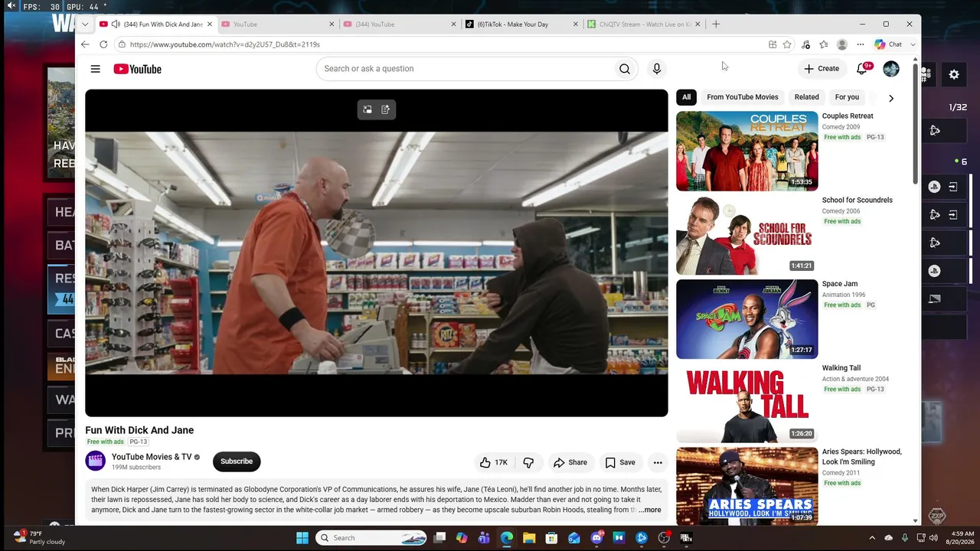The width and height of the screenshot is (980, 551).
Task: Switch to the (344) YouTube tab
Action: click(x=400, y=24)
